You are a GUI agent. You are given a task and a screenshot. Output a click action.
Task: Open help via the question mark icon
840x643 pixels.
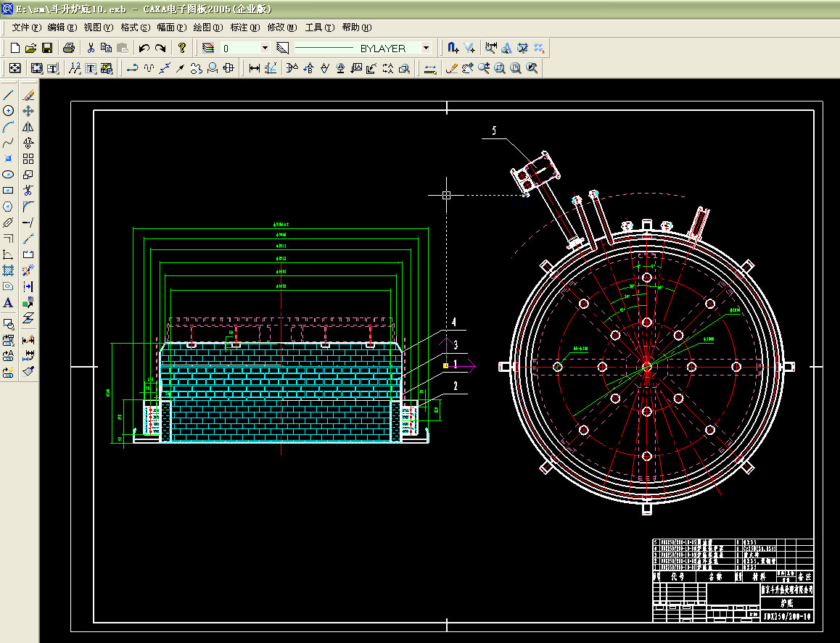[x=181, y=48]
